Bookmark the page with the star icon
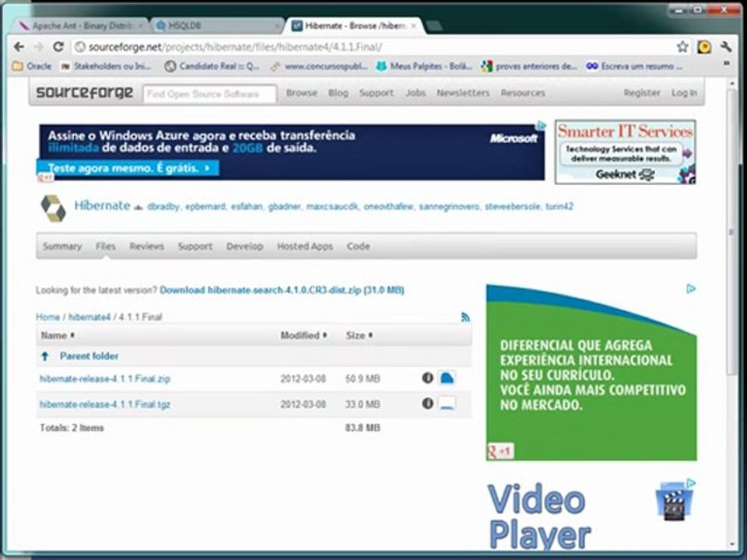 coord(682,47)
